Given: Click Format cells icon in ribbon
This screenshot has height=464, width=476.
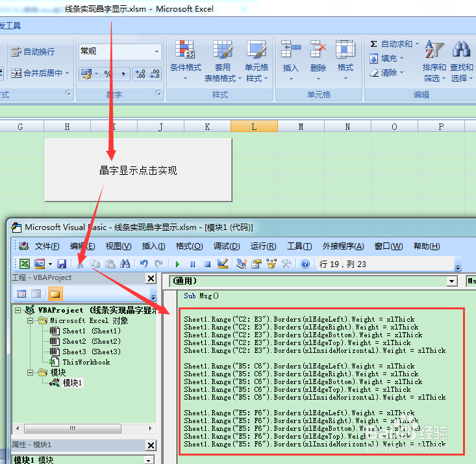Looking at the screenshot, I should tap(345, 49).
